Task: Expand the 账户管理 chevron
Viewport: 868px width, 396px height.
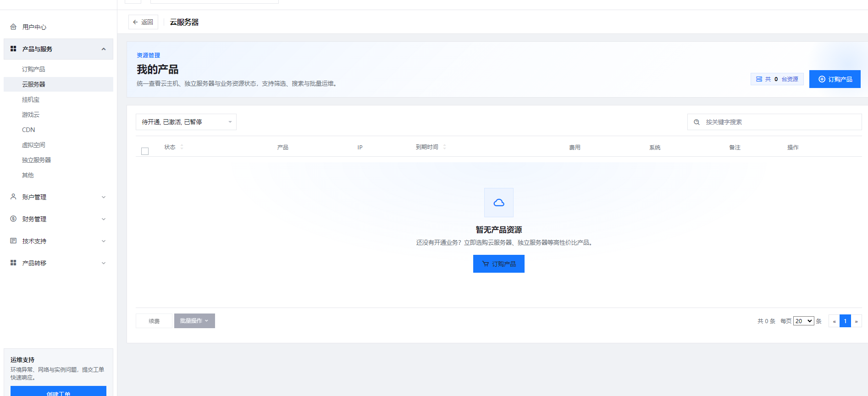Action: pyautogui.click(x=104, y=197)
